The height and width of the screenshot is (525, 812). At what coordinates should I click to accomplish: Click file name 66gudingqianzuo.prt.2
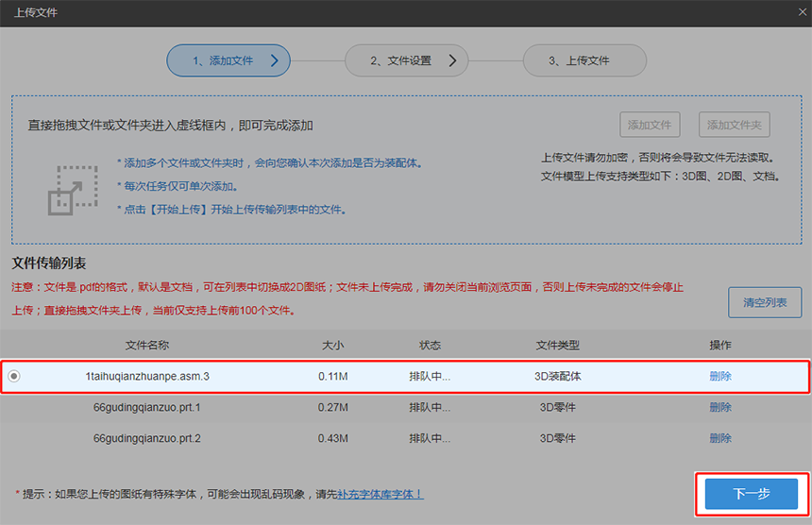147,438
